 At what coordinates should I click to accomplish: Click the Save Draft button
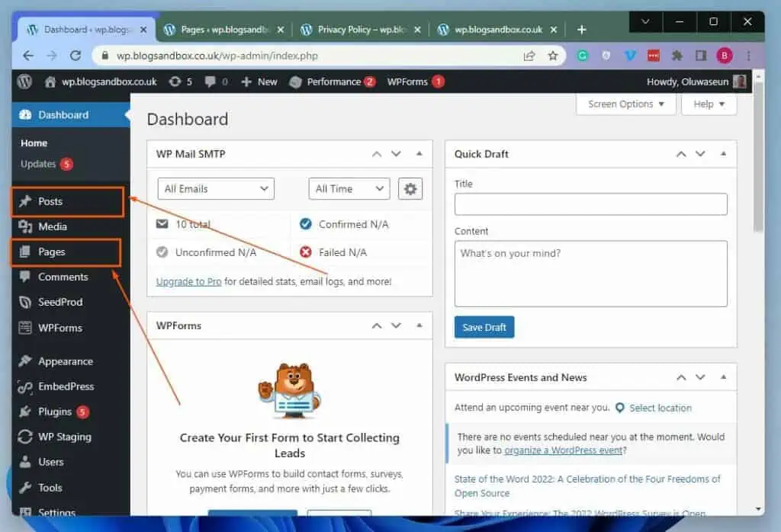pos(484,327)
